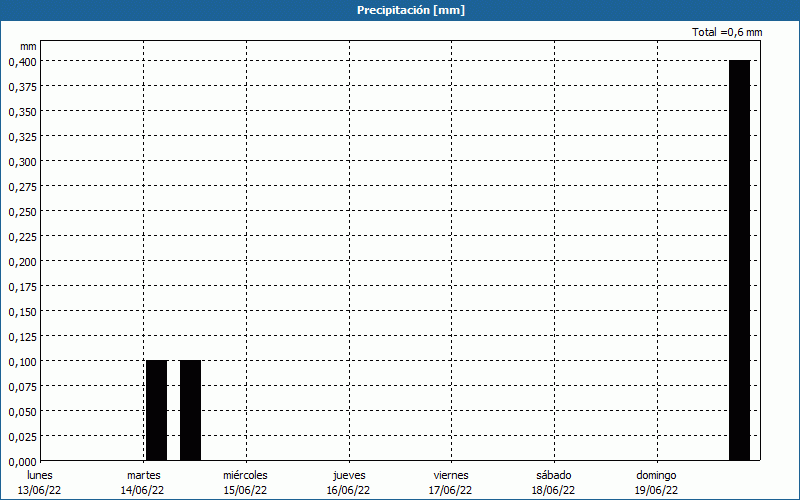This screenshot has width=800, height=500.
Task: Select the martes 14/06/22 axis label
Action: point(143,483)
